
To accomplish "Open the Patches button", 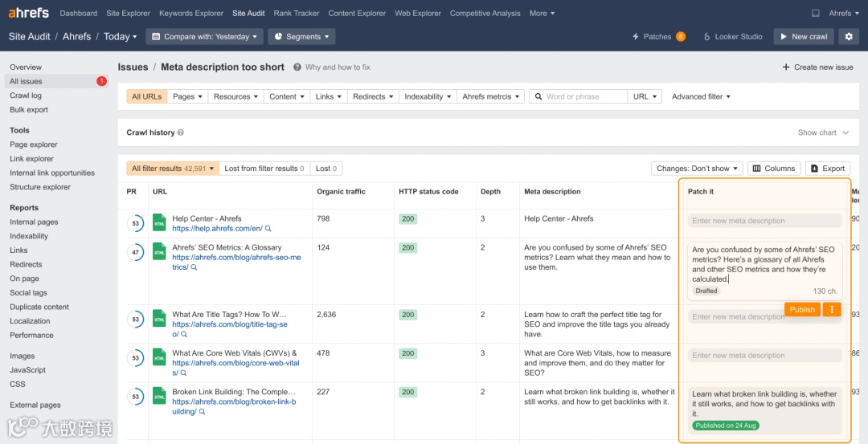I will coord(659,36).
